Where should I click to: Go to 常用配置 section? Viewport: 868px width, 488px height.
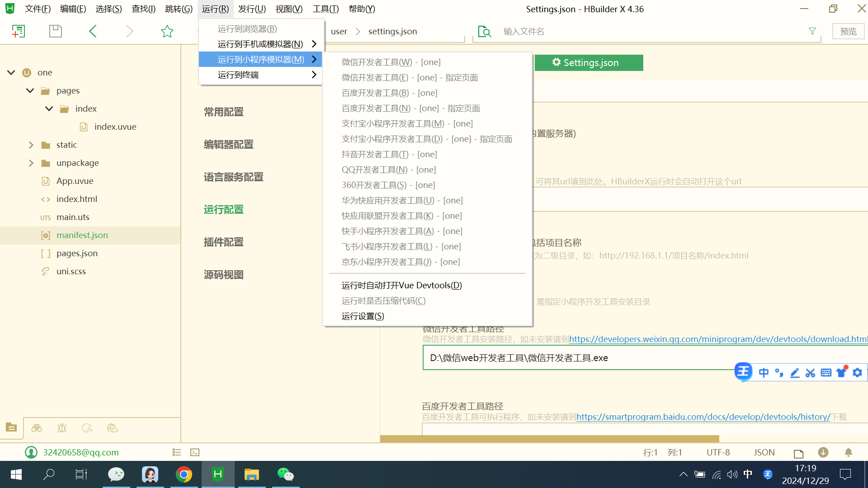pos(224,112)
